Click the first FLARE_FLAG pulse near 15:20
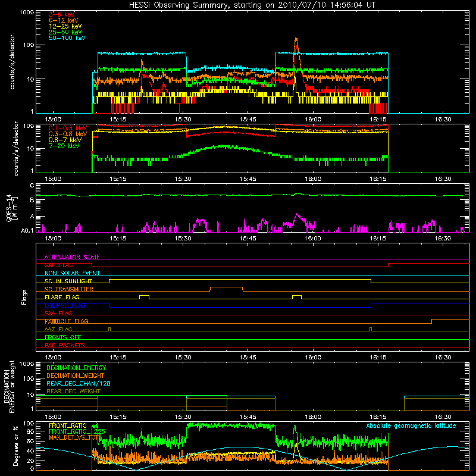This screenshot has height=476, width=476. (144, 296)
